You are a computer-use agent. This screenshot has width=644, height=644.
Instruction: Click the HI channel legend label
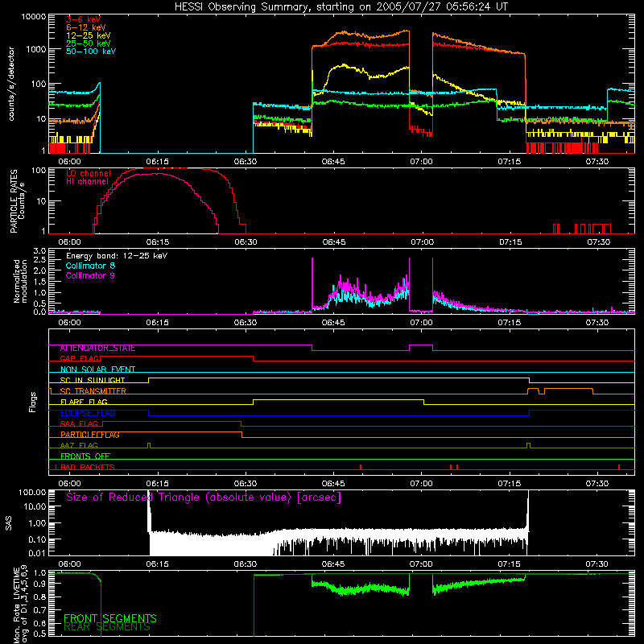pyautogui.click(x=87, y=181)
